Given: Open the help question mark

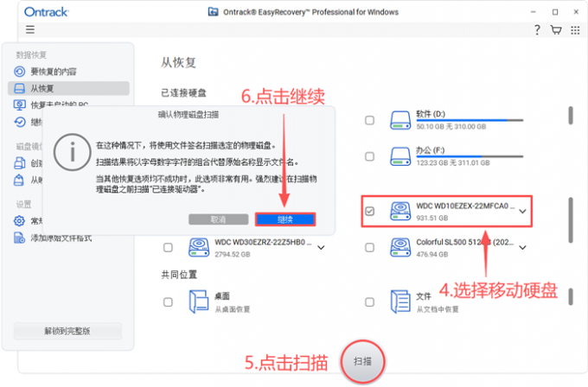Looking at the screenshot, I should click(537, 29).
